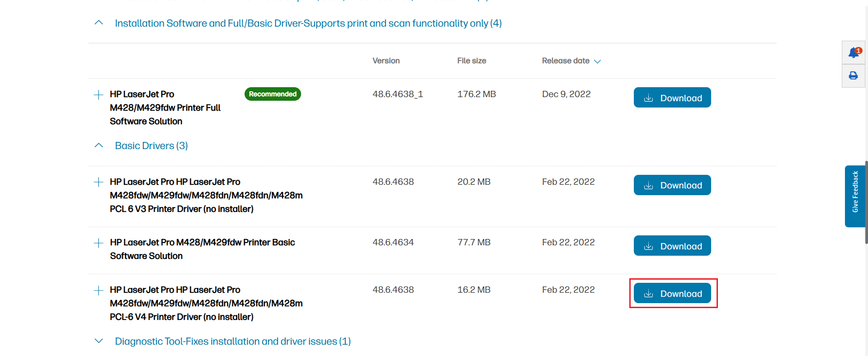
Task: Expand PCL 6 V3 Printer Driver details
Action: 99,182
